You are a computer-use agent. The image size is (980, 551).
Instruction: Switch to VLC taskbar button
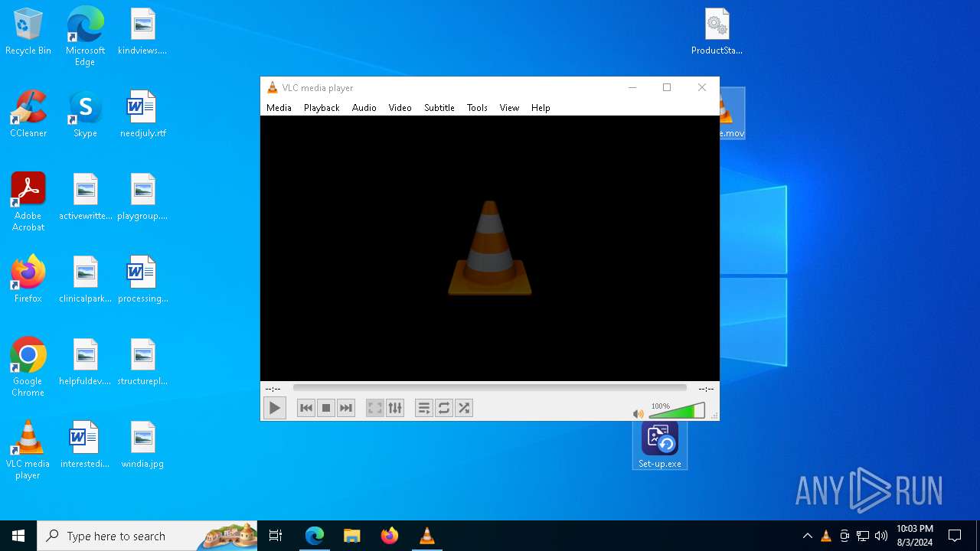click(x=427, y=536)
